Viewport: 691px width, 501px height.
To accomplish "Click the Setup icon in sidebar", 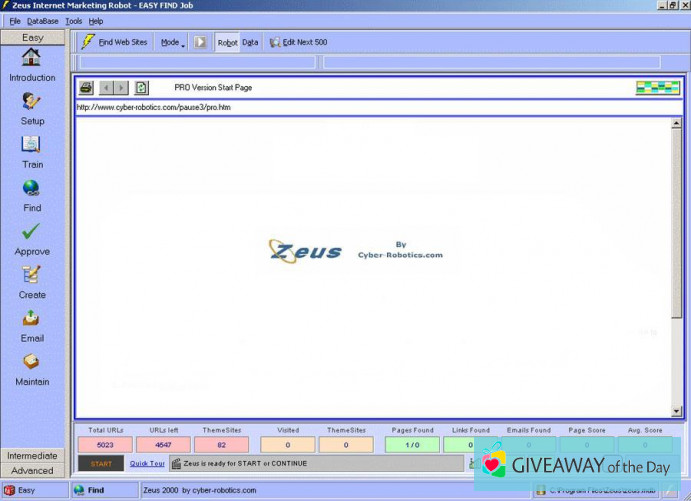I will [x=32, y=101].
